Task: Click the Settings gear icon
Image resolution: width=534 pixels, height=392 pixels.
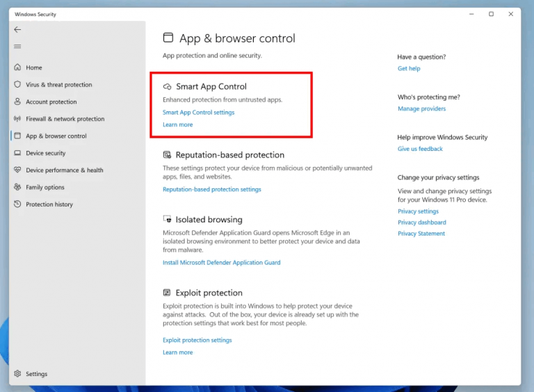Action: (17, 374)
